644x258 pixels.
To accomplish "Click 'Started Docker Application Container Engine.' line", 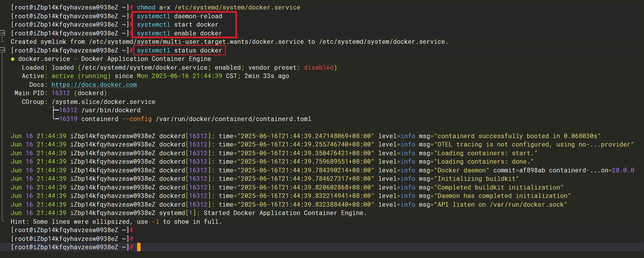I will point(285,213).
